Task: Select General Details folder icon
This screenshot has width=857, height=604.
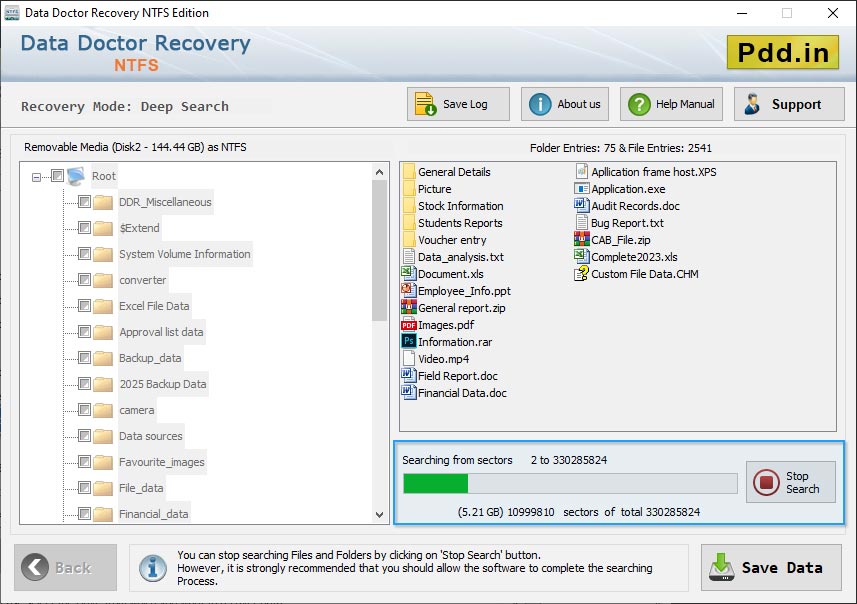Action: pyautogui.click(x=409, y=172)
